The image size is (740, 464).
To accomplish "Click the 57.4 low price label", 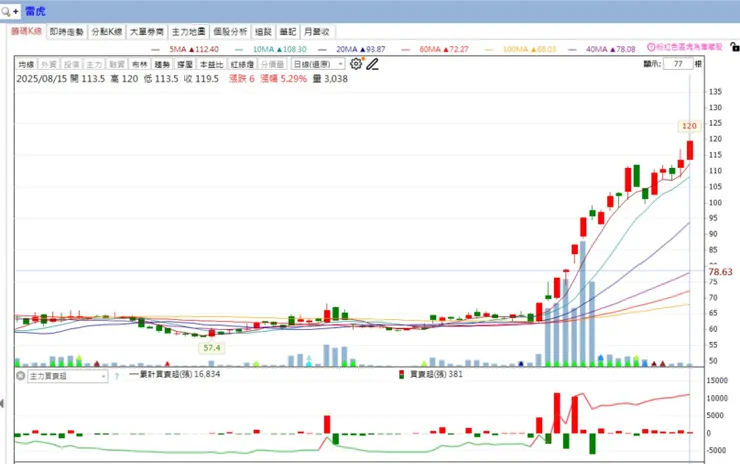I will (211, 348).
